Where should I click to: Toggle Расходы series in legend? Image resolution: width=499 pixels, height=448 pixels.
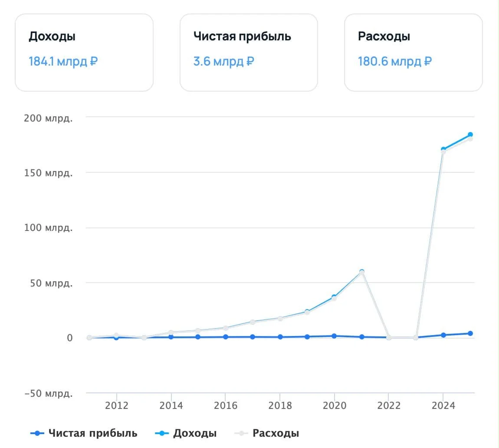point(266,433)
